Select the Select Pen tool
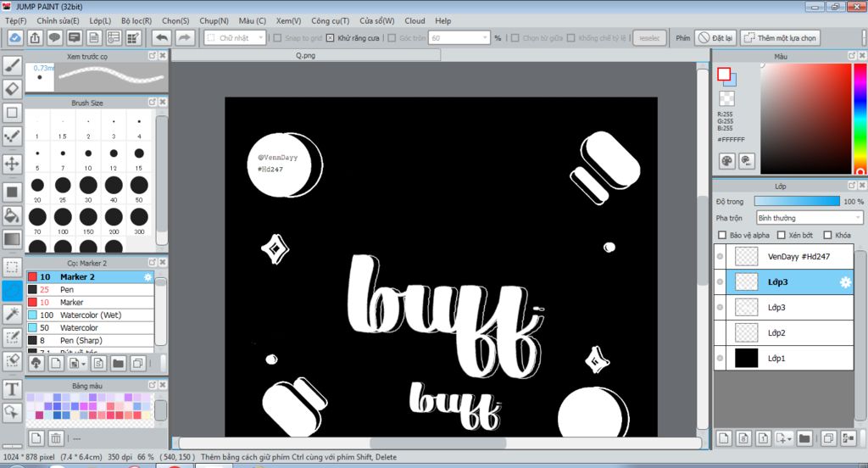Viewport: 868px width, 468px height. tap(12, 337)
